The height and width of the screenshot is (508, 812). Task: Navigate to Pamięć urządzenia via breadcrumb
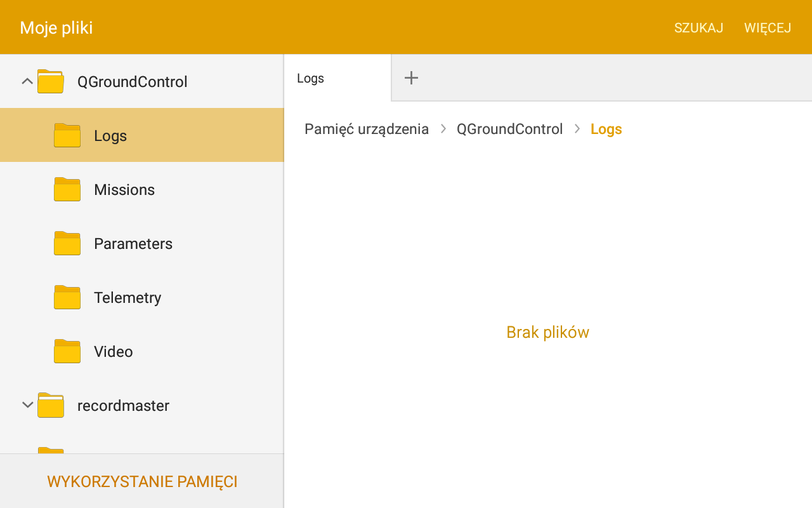(367, 128)
